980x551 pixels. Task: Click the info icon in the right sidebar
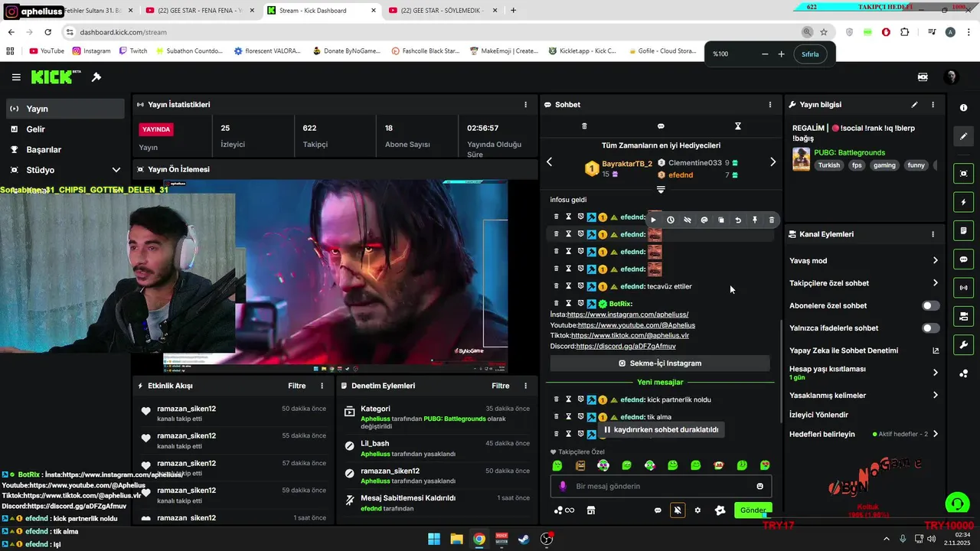pos(963,108)
